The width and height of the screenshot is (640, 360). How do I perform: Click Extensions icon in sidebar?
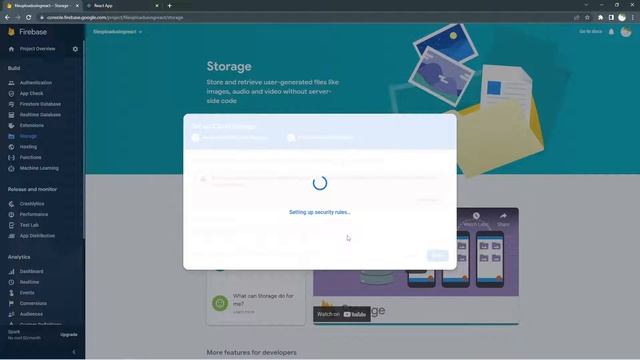[x=11, y=125]
